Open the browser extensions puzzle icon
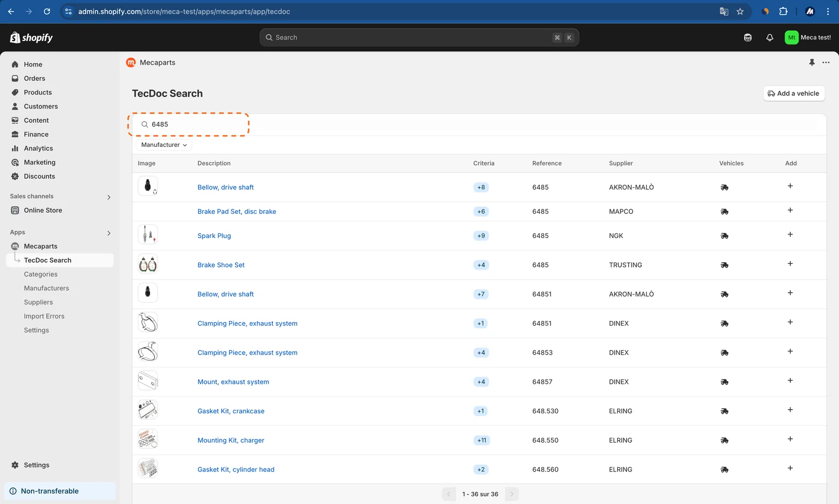Image resolution: width=839 pixels, height=504 pixels. tap(783, 12)
